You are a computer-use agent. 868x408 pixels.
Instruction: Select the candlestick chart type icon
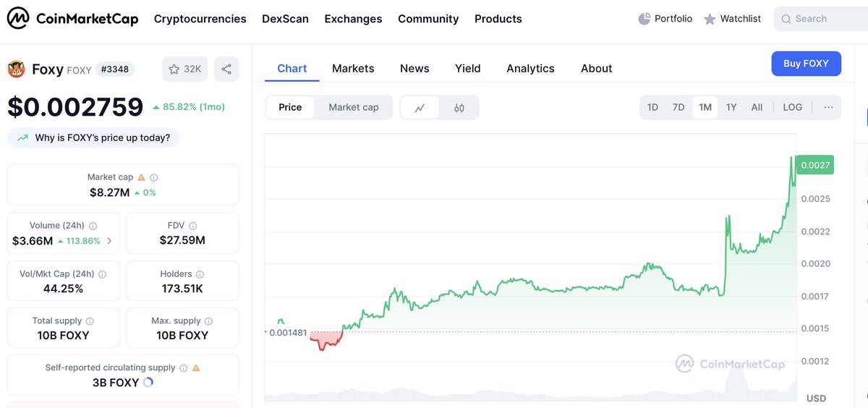point(459,108)
